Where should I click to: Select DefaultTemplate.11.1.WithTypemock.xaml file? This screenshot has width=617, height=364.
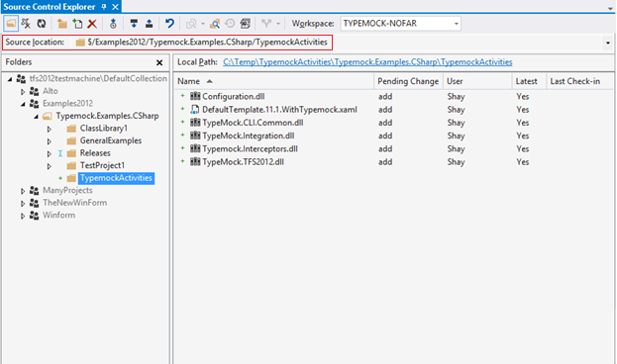point(279,109)
